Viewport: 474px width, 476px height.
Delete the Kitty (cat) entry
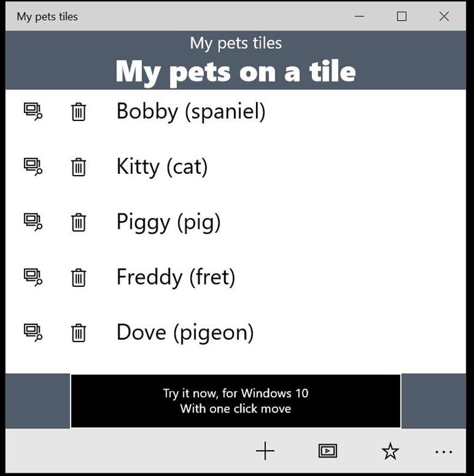(x=78, y=167)
